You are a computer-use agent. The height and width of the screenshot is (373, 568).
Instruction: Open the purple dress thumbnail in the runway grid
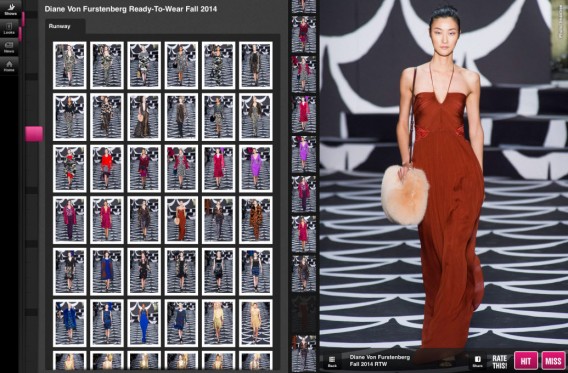[x=256, y=168]
